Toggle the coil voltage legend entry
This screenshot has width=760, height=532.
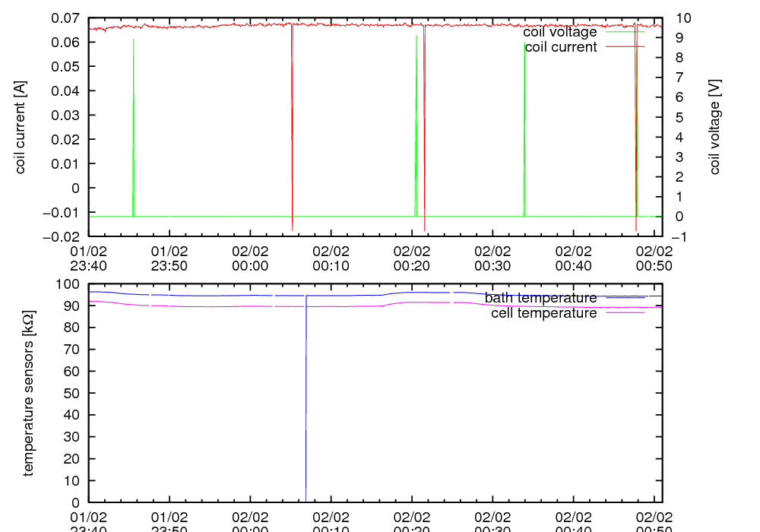559,32
